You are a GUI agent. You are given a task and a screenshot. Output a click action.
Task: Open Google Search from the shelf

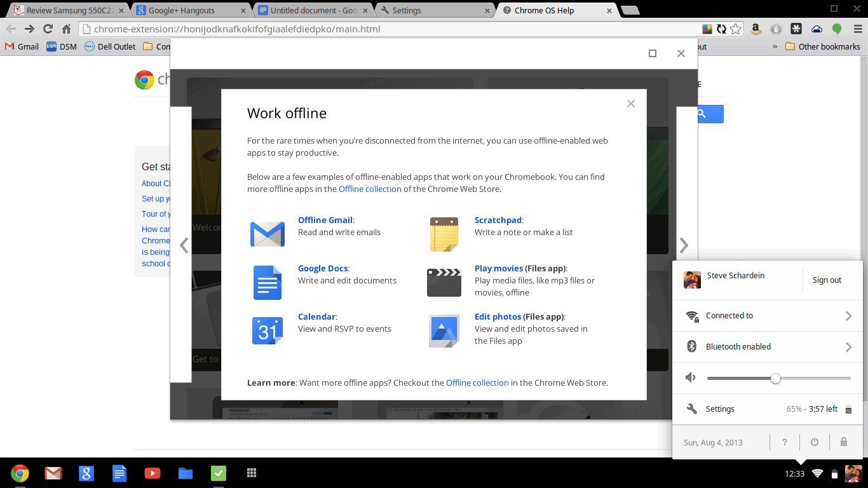coord(86,473)
